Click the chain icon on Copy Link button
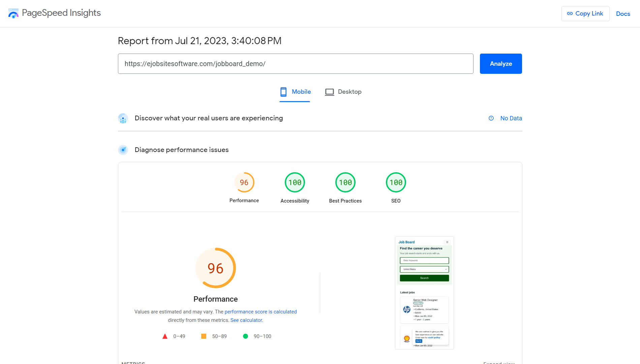The height and width of the screenshot is (364, 640). coord(570,13)
